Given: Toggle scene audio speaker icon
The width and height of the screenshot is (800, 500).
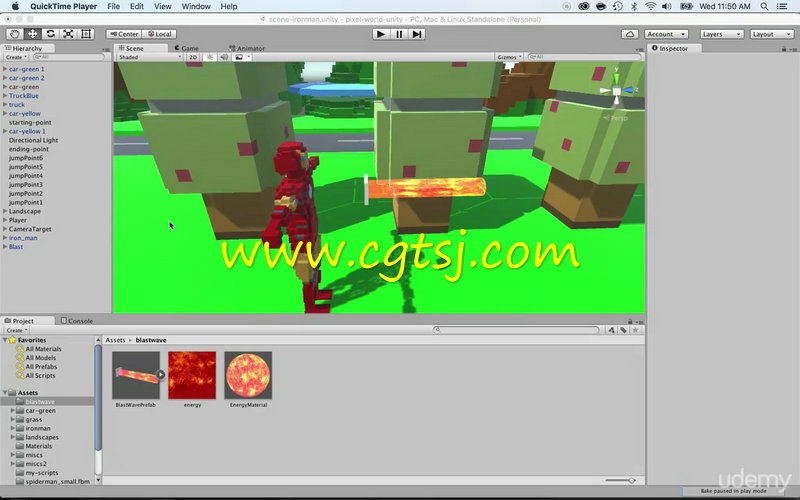Looking at the screenshot, I should (224, 57).
